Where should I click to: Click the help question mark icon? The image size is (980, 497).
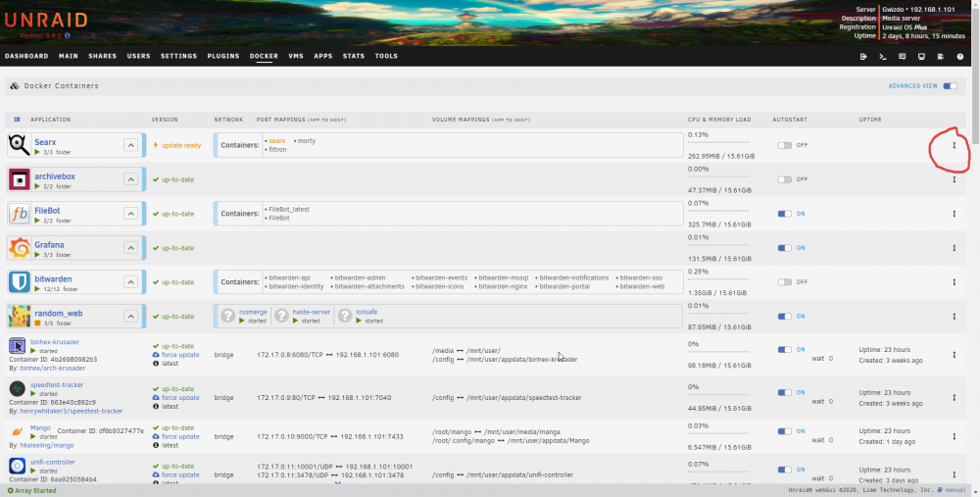click(x=960, y=56)
